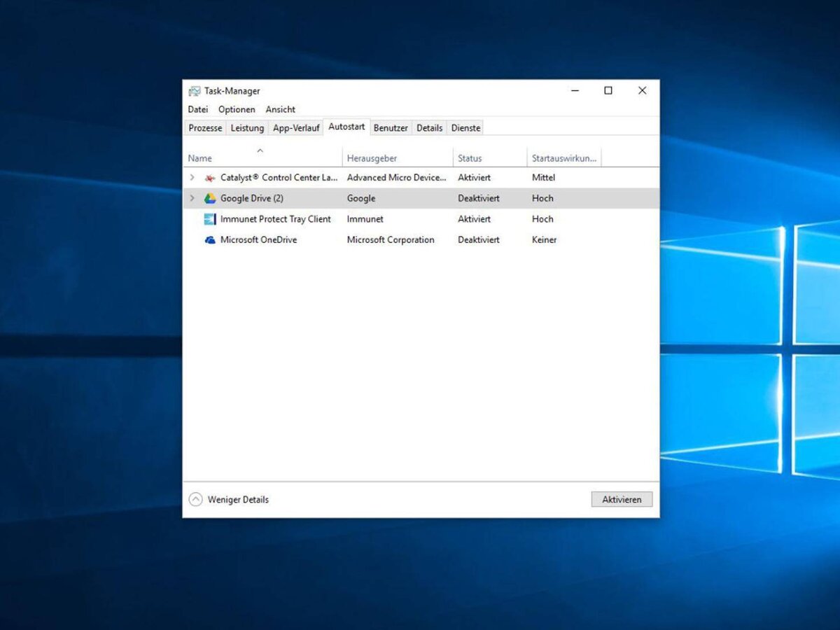Viewport: 840px width, 630px height.
Task: Switch to the Dienste tab
Action: tap(465, 128)
